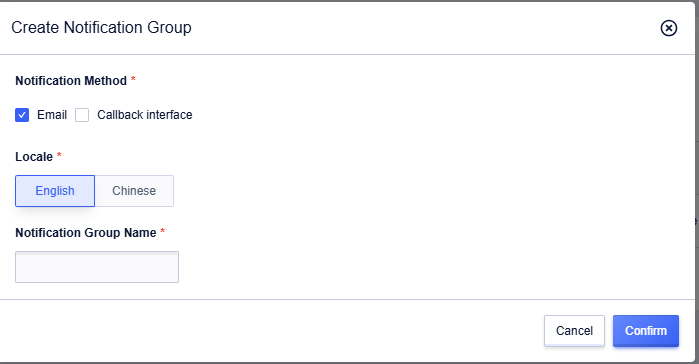Switch locale to Chinese
The height and width of the screenshot is (364, 699).
tap(134, 191)
